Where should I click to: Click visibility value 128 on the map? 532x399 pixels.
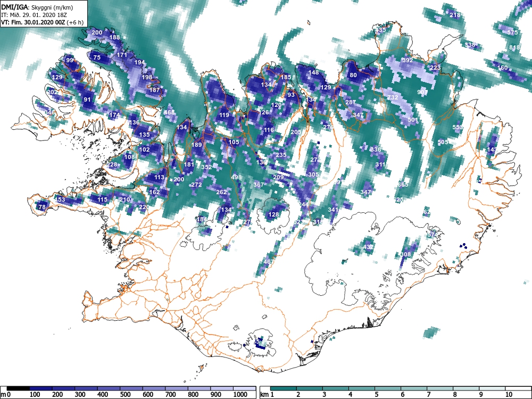coord(273,214)
